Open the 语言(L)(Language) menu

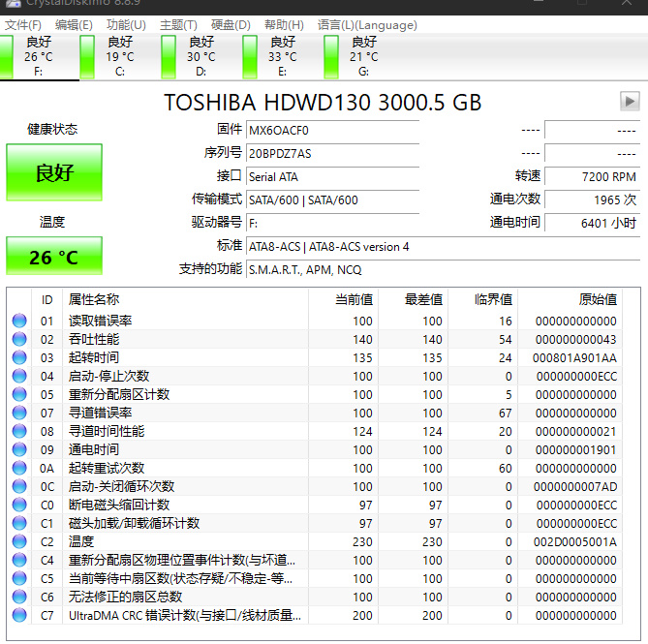(x=367, y=25)
